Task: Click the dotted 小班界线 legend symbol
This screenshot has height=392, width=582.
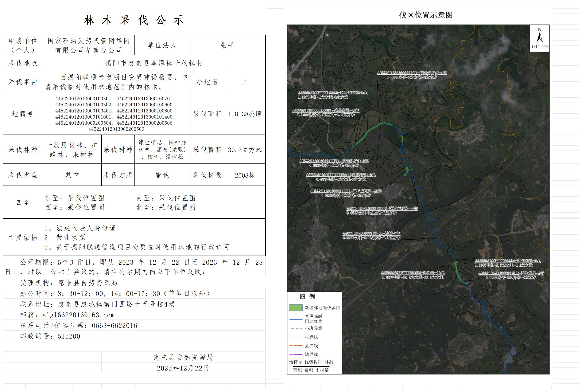Action: (296, 328)
